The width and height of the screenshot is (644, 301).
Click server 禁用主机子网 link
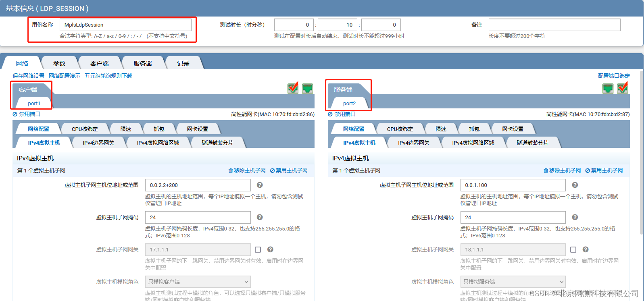click(x=604, y=170)
